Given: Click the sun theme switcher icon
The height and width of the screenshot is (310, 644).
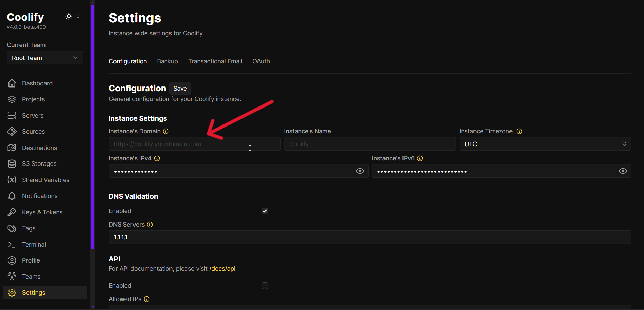Looking at the screenshot, I should [69, 16].
